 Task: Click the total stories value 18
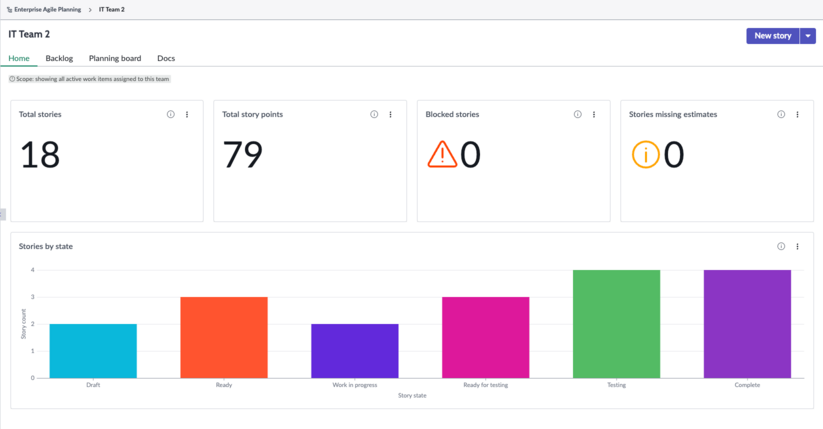point(40,155)
